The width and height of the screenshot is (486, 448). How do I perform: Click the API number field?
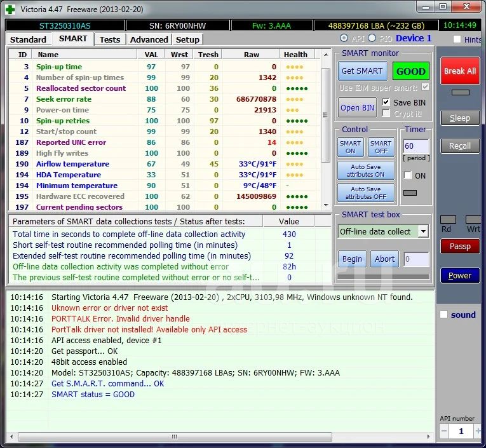[x=461, y=431]
